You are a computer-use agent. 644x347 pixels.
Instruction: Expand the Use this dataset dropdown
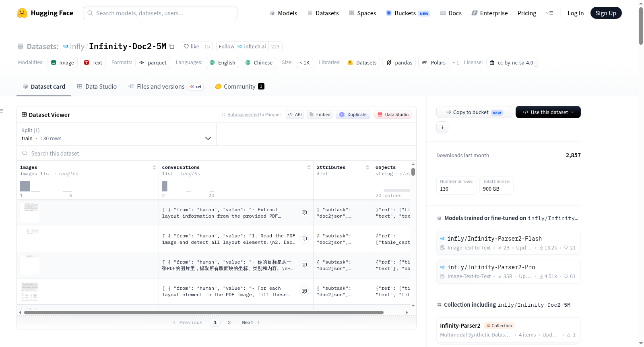[x=548, y=112]
